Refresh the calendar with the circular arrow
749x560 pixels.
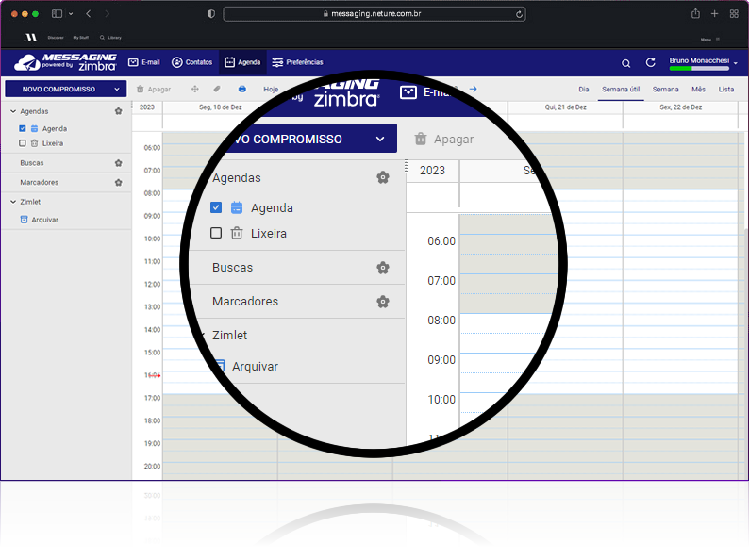650,62
